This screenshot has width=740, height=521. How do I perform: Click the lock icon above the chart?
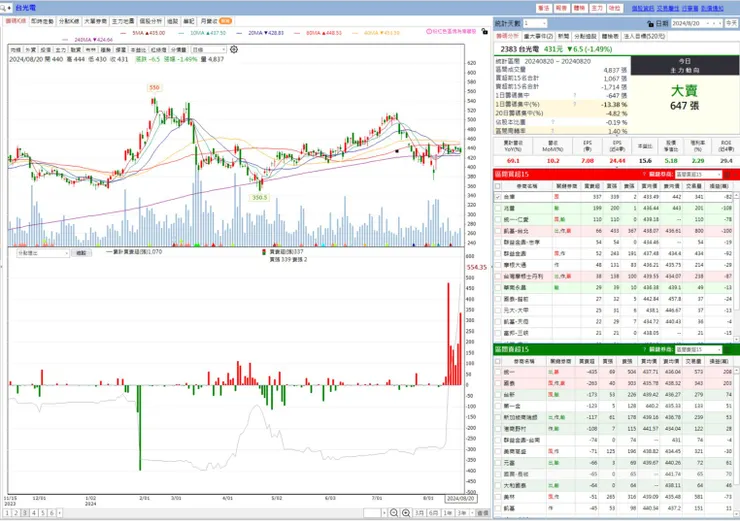(484, 31)
